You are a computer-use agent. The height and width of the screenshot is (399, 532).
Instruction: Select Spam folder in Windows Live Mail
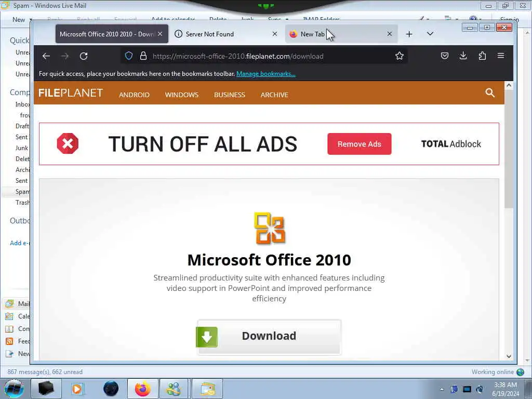tap(22, 192)
